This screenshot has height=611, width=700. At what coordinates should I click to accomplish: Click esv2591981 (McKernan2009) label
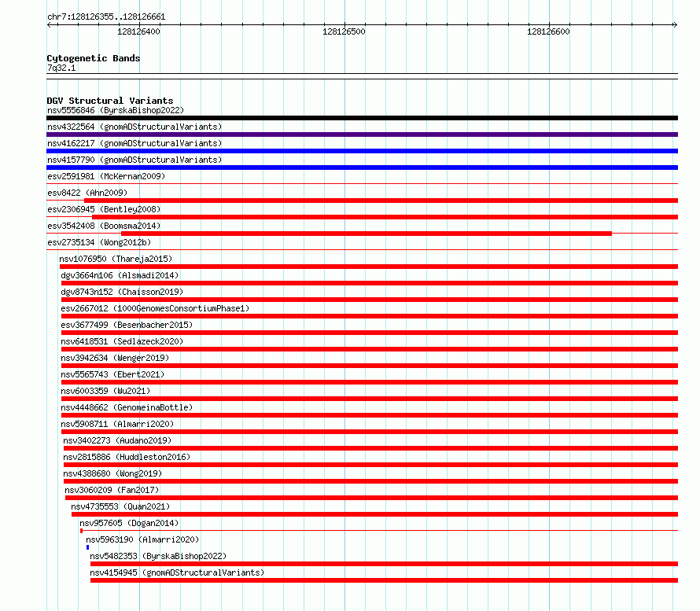[106, 176]
